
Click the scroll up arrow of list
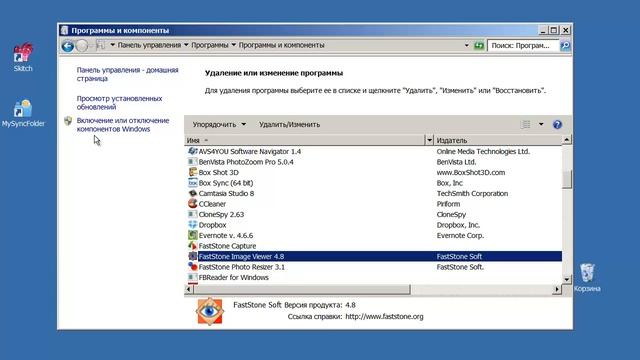[x=567, y=140]
